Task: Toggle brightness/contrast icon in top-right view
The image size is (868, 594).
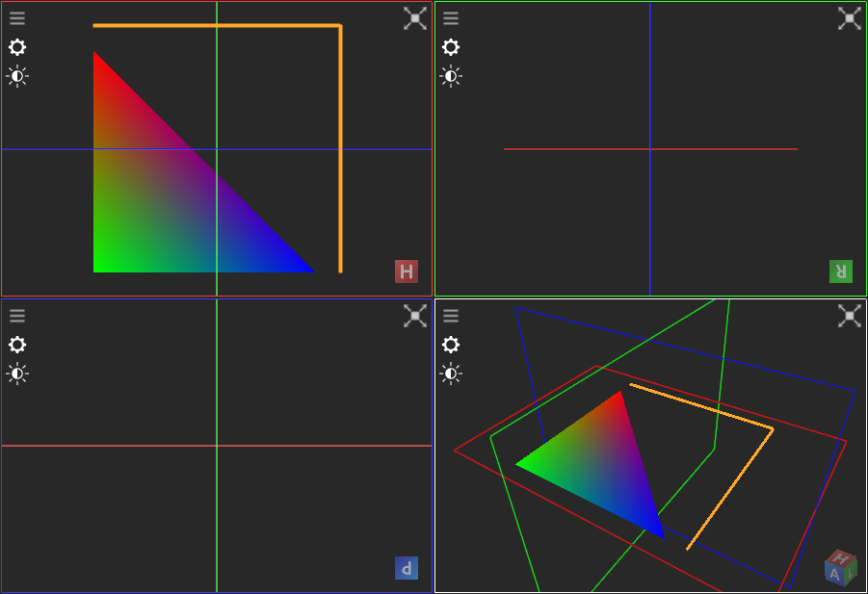Action: pos(451,76)
